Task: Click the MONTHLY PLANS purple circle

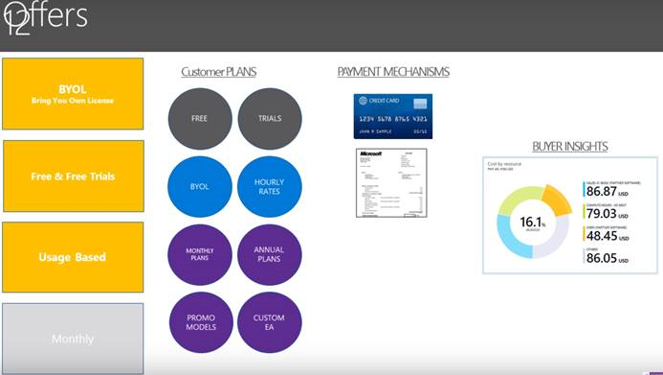Action: (x=200, y=255)
